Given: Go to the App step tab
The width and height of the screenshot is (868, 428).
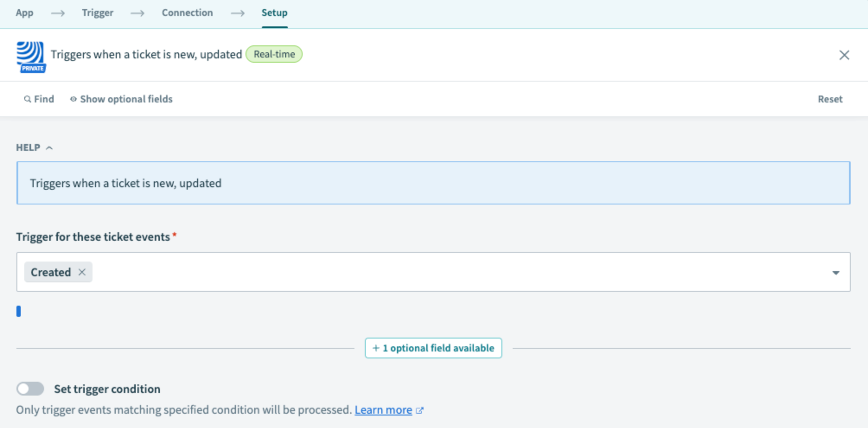Looking at the screenshot, I should [x=25, y=13].
